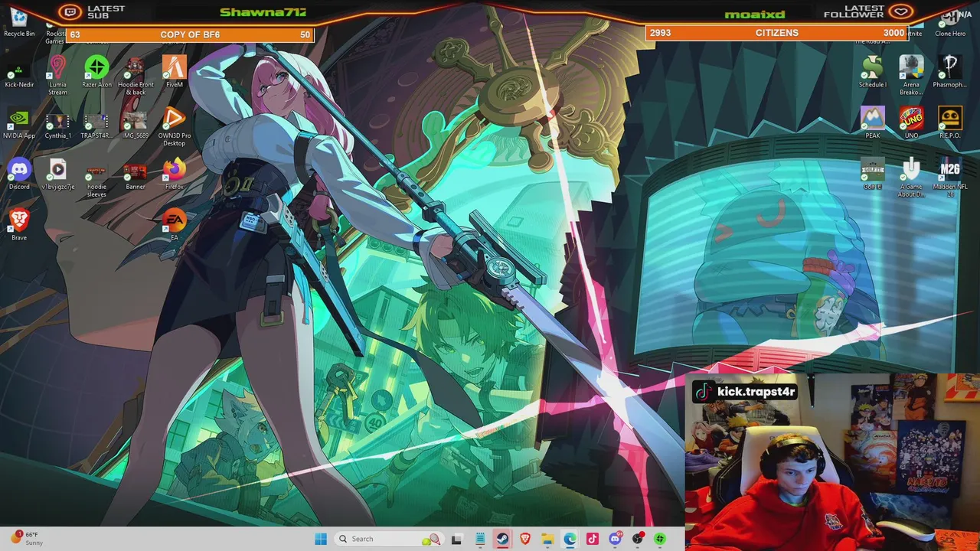Open Task View on taskbar
Screen dimensions: 980x551
pos(457,539)
